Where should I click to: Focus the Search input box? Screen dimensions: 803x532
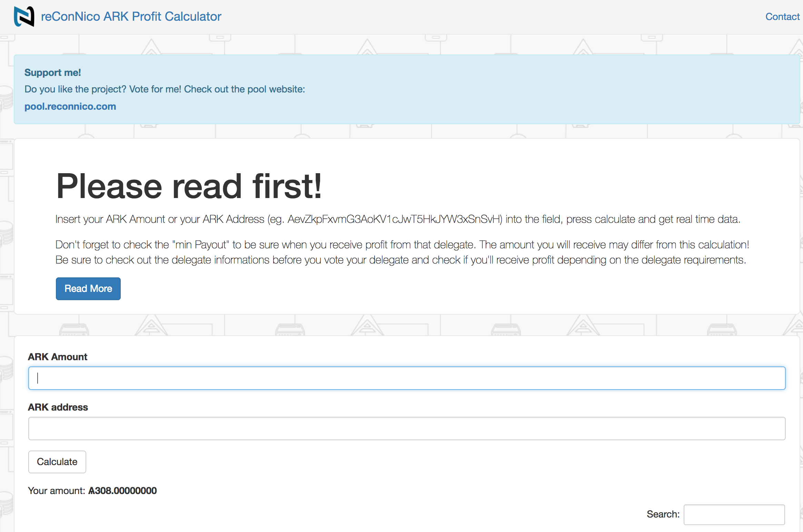[734, 514]
